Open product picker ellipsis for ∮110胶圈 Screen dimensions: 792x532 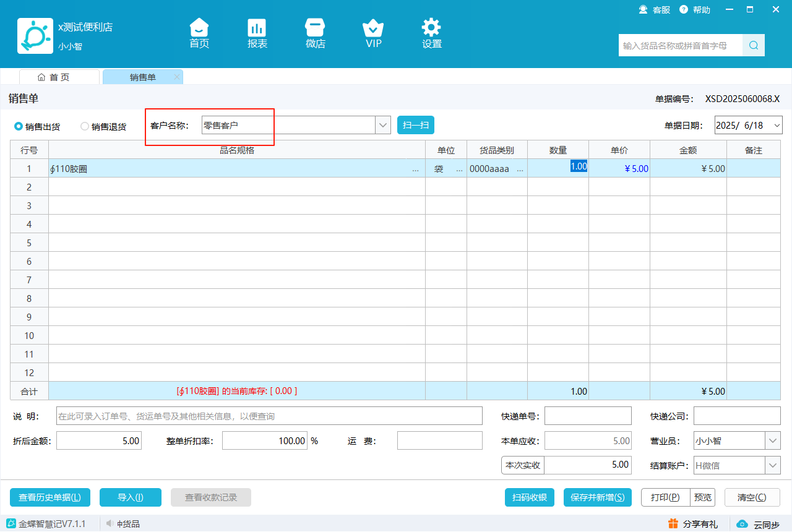pyautogui.click(x=415, y=169)
